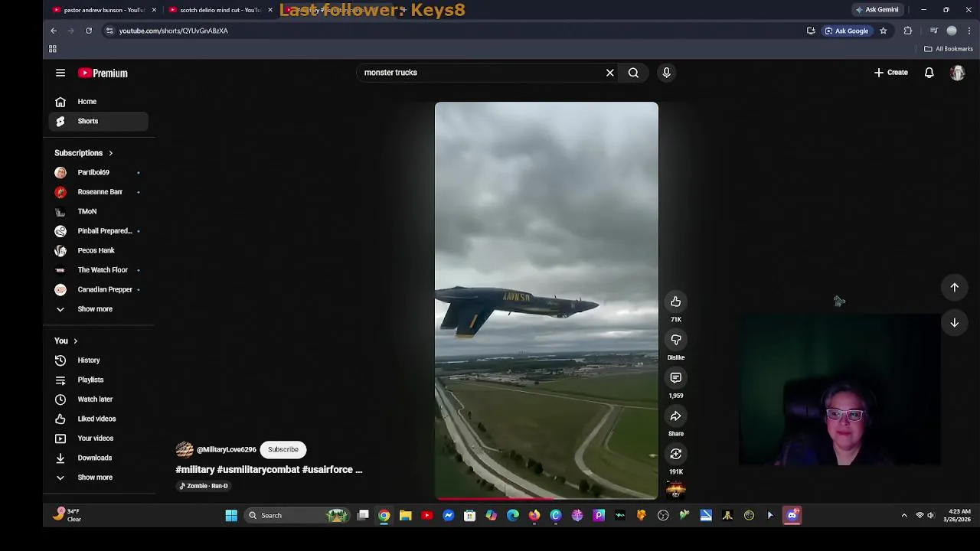Go to the previous Short arrow
This screenshot has width=980, height=551.
coord(955,288)
